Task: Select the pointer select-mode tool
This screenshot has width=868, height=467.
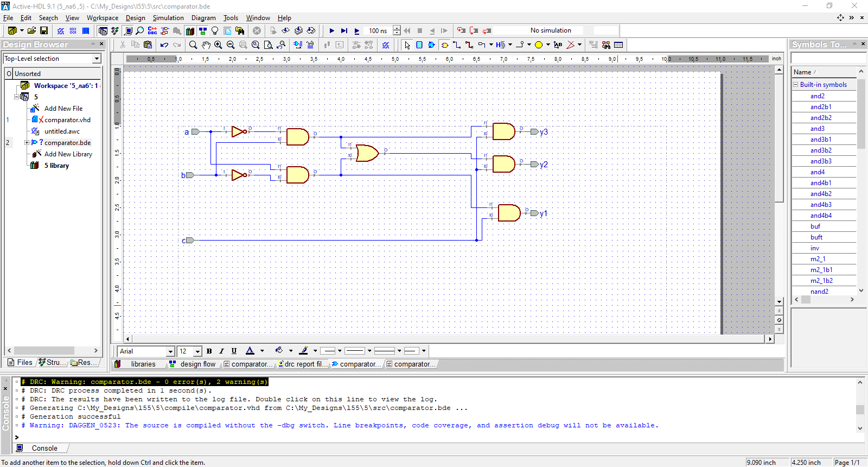Action: (407, 45)
